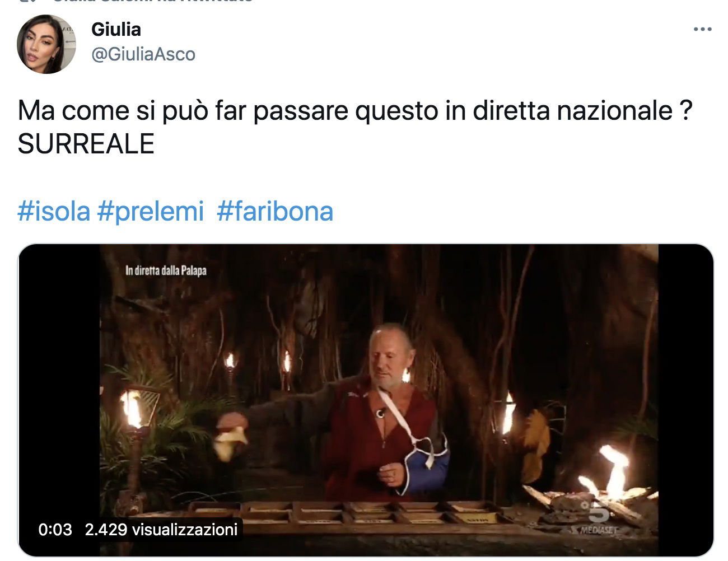Click the black left edge of video
This screenshot has height=561, width=728.
59,400
